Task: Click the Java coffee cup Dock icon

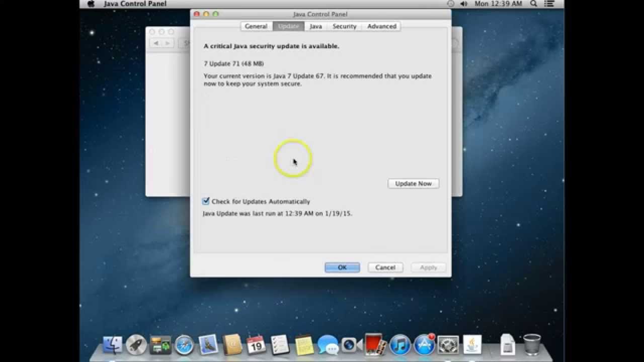Action: click(472, 345)
